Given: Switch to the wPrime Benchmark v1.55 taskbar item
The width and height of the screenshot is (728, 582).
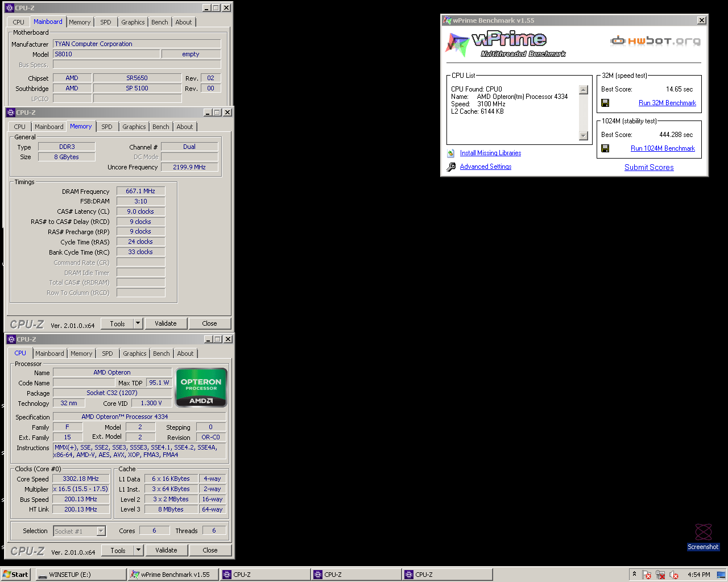Looking at the screenshot, I should (173, 575).
